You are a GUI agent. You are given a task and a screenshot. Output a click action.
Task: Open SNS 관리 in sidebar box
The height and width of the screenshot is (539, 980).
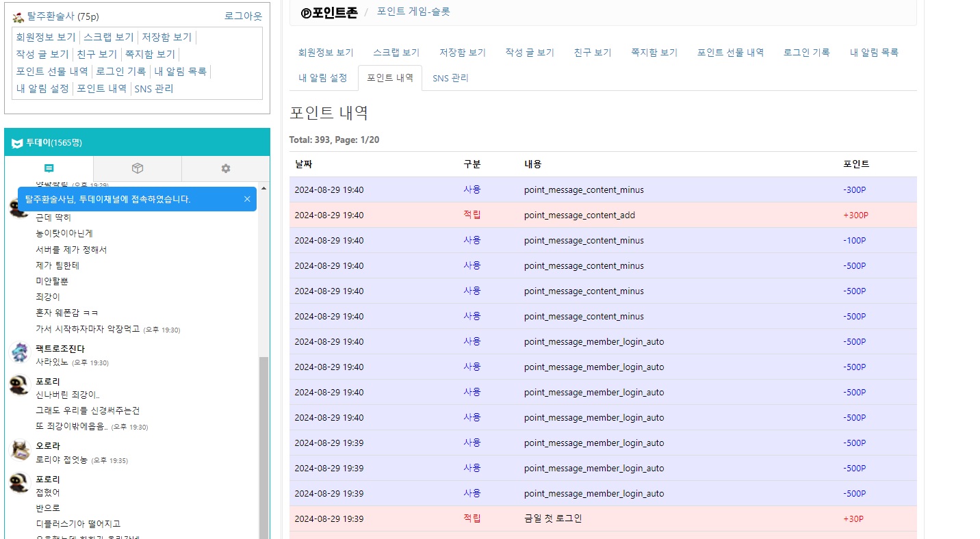[x=154, y=88]
